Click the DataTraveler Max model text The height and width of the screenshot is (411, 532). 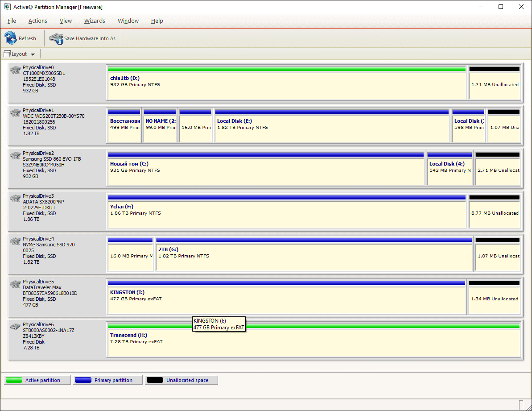tap(42, 287)
